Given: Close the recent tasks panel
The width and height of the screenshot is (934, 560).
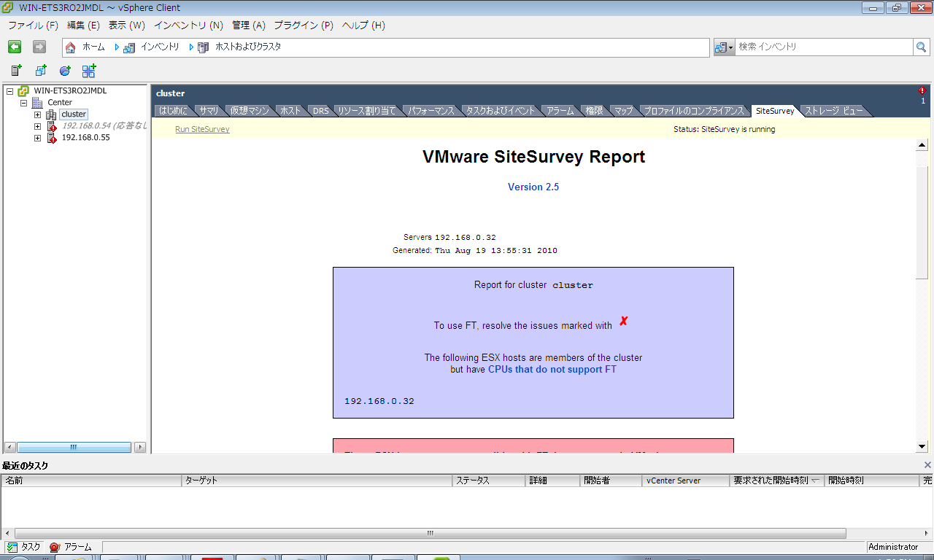Looking at the screenshot, I should tap(927, 464).
